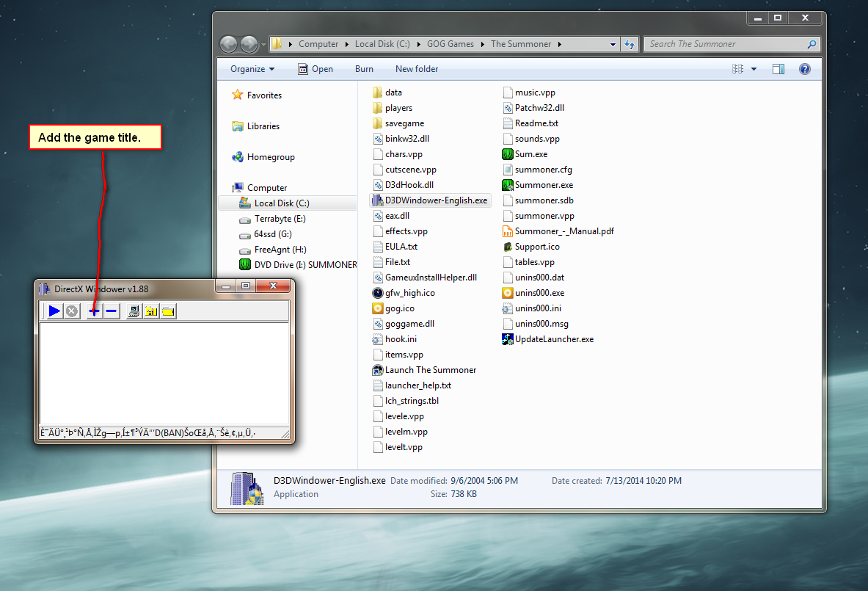Viewport: 868px width, 591px height.
Task: Open the address bar history dropdown
Action: 613,44
